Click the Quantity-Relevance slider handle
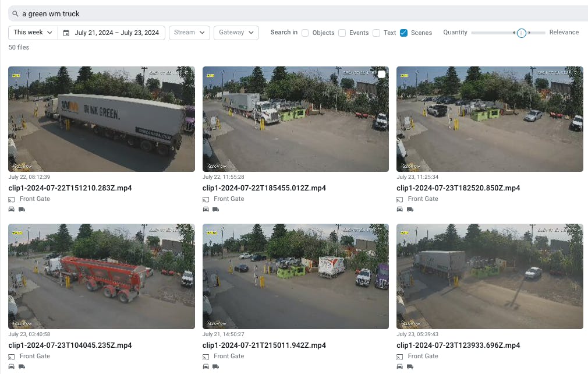Viewport: 588px width, 374px height. click(522, 33)
